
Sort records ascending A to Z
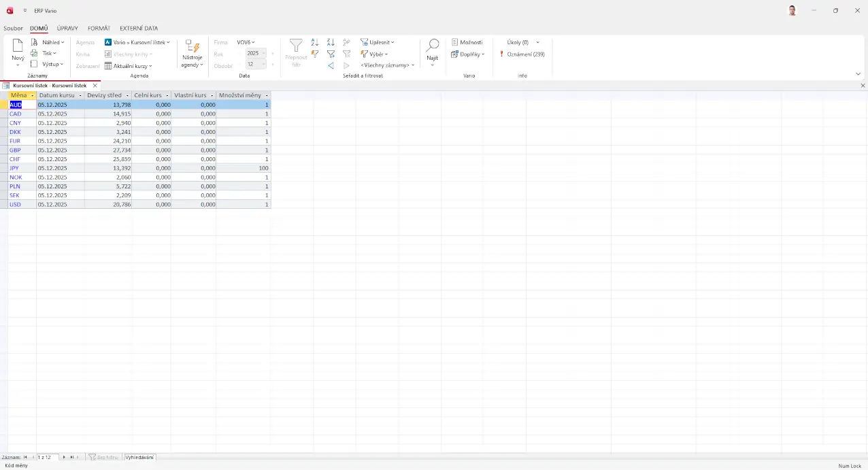point(315,42)
